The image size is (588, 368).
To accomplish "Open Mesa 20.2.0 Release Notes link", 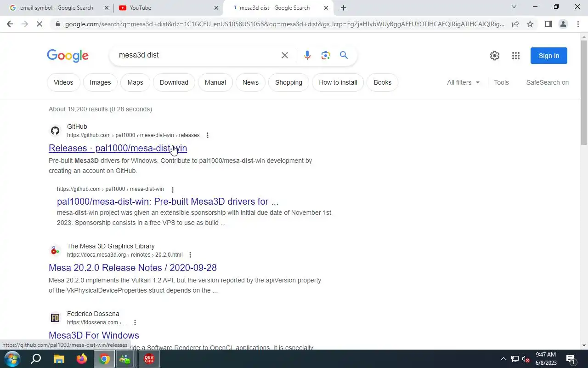I will click(133, 268).
